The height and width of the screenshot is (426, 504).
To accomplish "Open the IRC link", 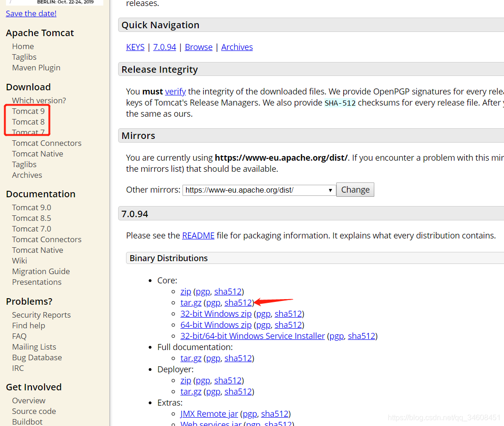I will (18, 368).
